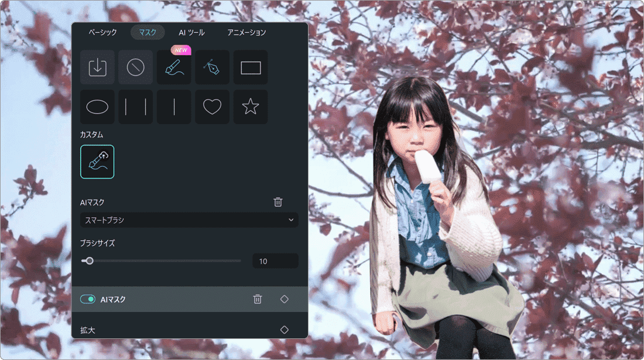
Task: Choose the star mask shape
Action: (251, 107)
